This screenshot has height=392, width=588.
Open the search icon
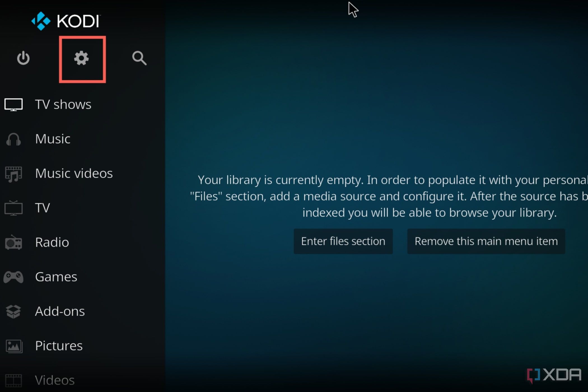(x=140, y=58)
